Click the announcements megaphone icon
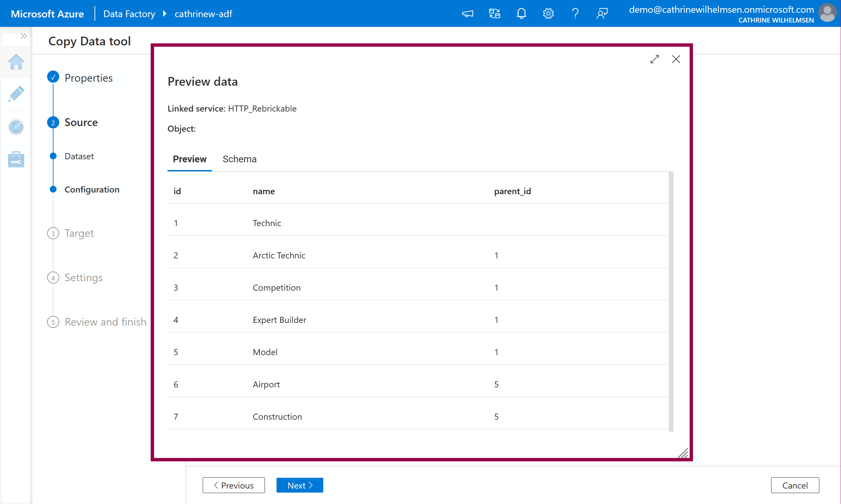This screenshot has height=504, width=841. coord(467,13)
